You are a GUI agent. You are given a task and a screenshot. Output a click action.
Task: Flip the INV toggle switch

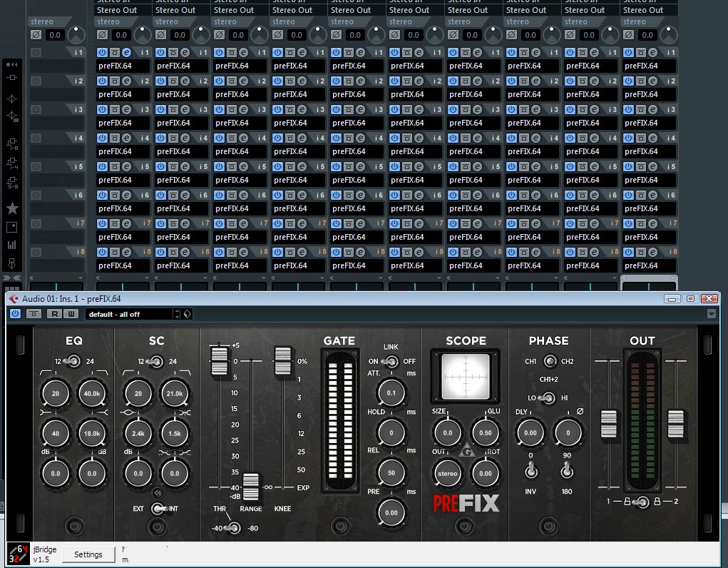click(531, 470)
